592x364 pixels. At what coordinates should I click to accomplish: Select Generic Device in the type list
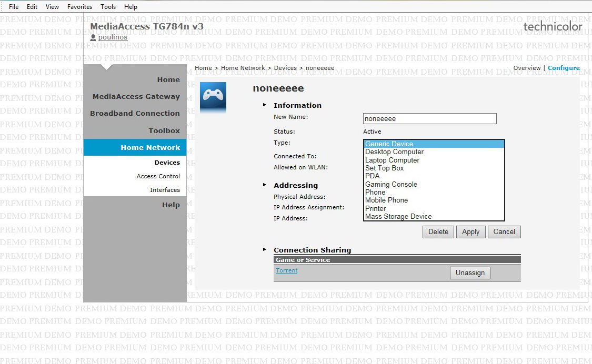coord(434,144)
